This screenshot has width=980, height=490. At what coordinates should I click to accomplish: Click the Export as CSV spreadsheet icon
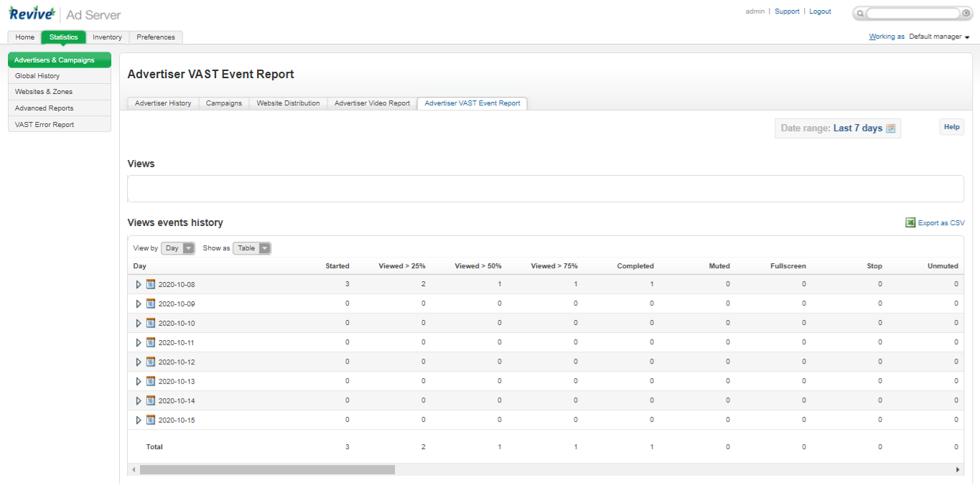pos(910,223)
